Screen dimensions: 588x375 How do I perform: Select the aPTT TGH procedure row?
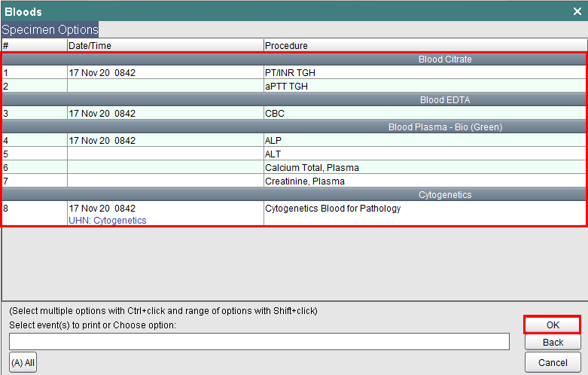click(x=294, y=86)
